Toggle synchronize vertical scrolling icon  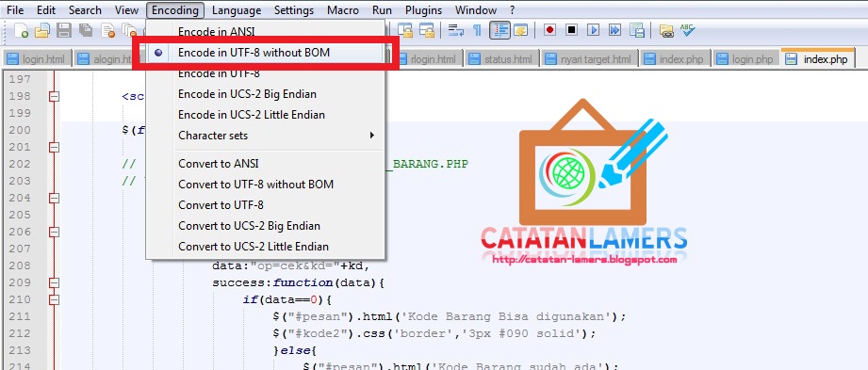point(405,30)
